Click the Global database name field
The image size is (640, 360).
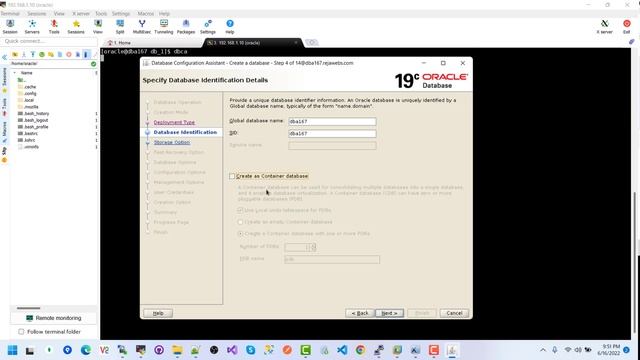point(332,122)
